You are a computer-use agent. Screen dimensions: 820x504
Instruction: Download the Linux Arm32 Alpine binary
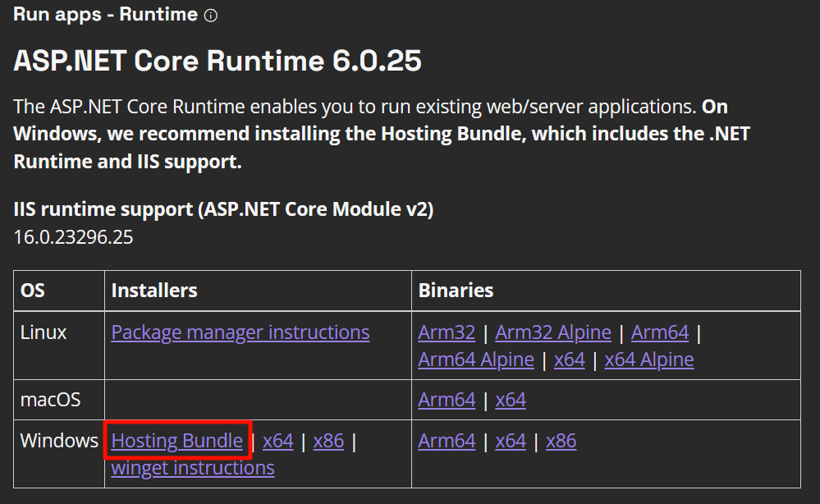(553, 332)
